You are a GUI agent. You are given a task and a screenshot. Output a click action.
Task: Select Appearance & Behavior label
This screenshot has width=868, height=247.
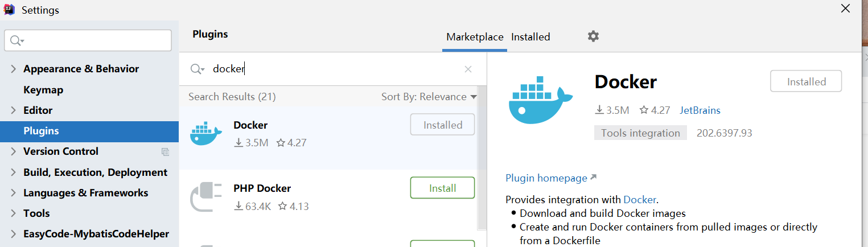[81, 69]
